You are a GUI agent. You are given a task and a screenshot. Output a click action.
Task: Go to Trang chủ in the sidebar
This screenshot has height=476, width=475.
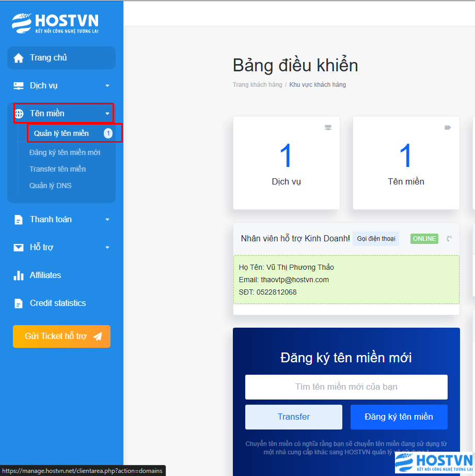[61, 58]
